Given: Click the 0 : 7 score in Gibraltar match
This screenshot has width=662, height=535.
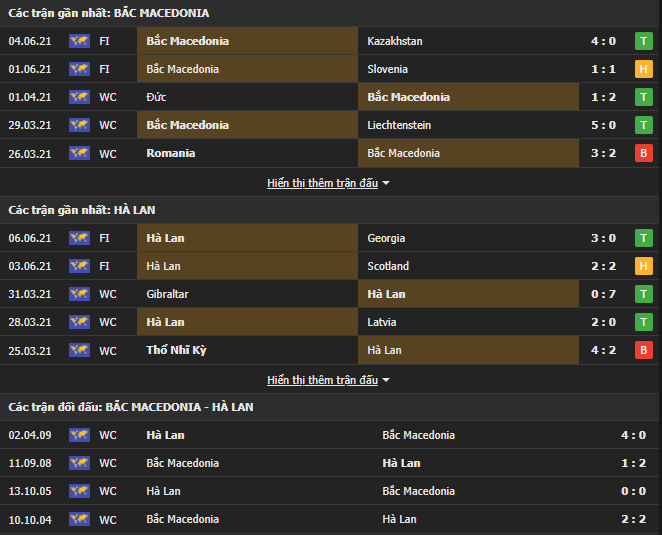Looking at the screenshot, I should pyautogui.click(x=603, y=294).
